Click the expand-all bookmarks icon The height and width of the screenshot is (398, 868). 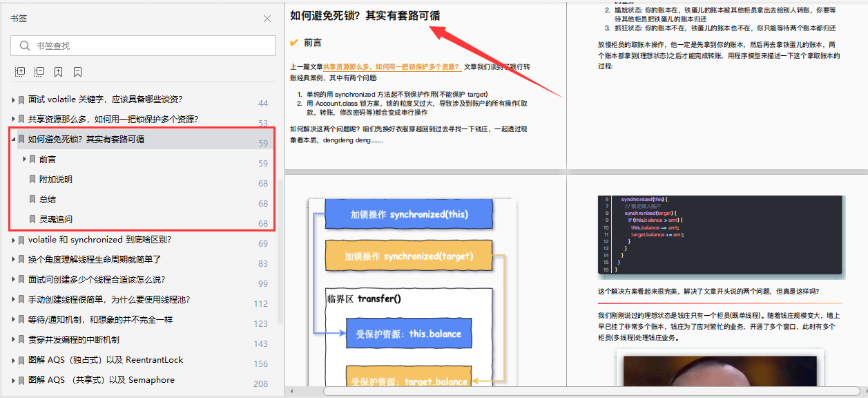[20, 71]
